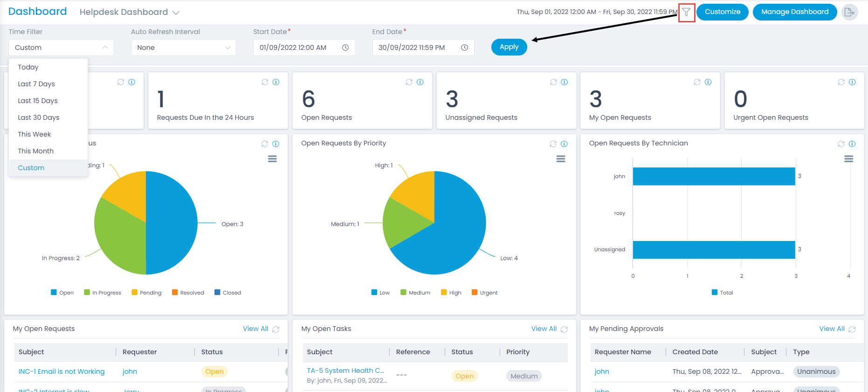Viewport: 868px width, 392px height.
Task: Open the End Date clock picker icon
Action: coord(464,48)
